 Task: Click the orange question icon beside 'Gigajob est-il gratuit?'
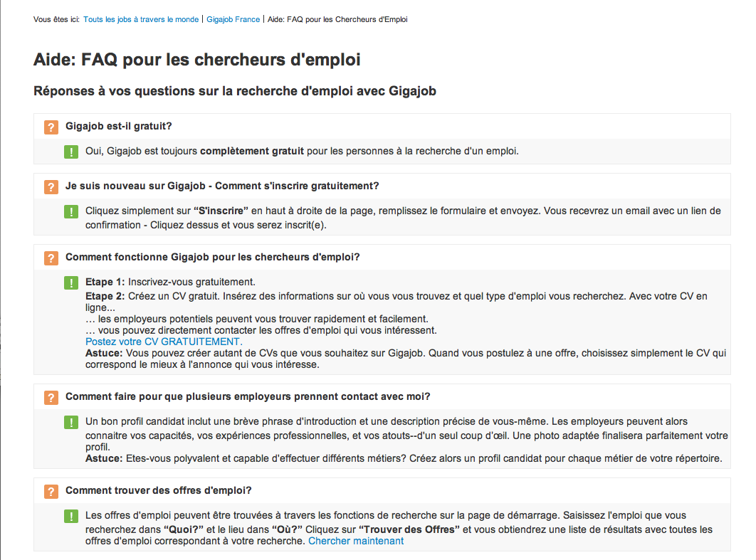click(51, 127)
